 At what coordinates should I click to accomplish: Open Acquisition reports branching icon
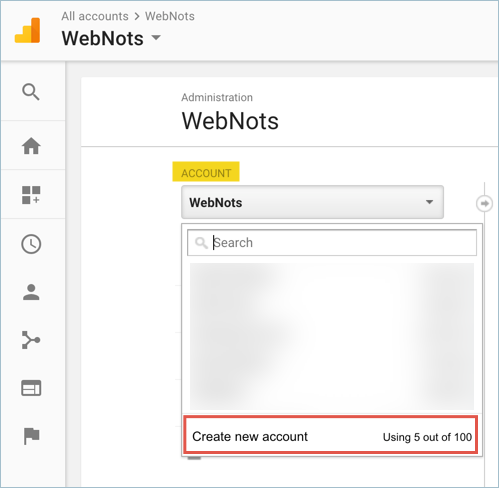tap(31, 340)
